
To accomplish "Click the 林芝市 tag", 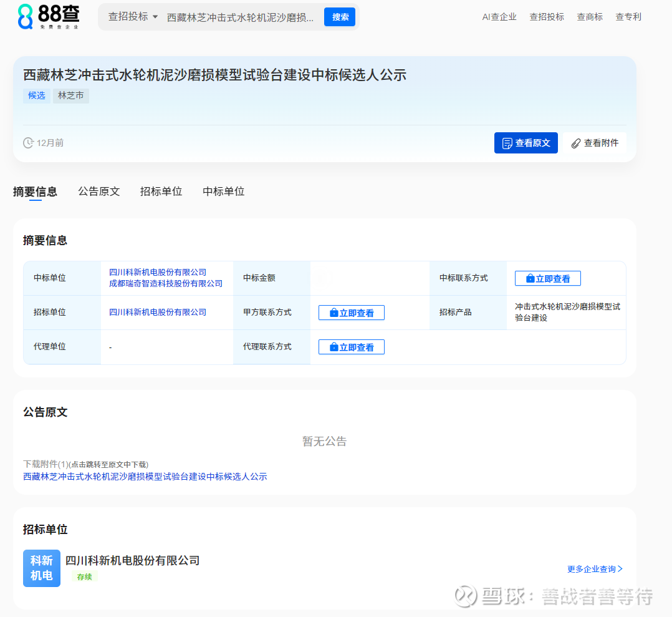I will (x=70, y=95).
